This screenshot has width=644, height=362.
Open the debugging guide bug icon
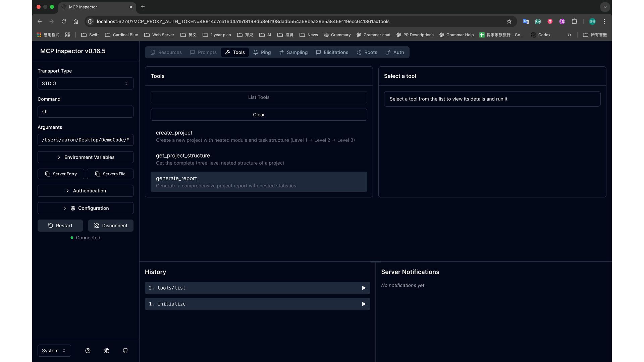point(107,351)
